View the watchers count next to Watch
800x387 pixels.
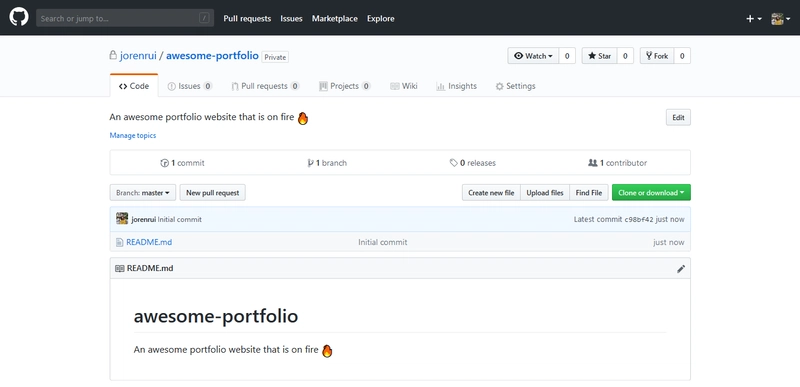[x=567, y=56]
